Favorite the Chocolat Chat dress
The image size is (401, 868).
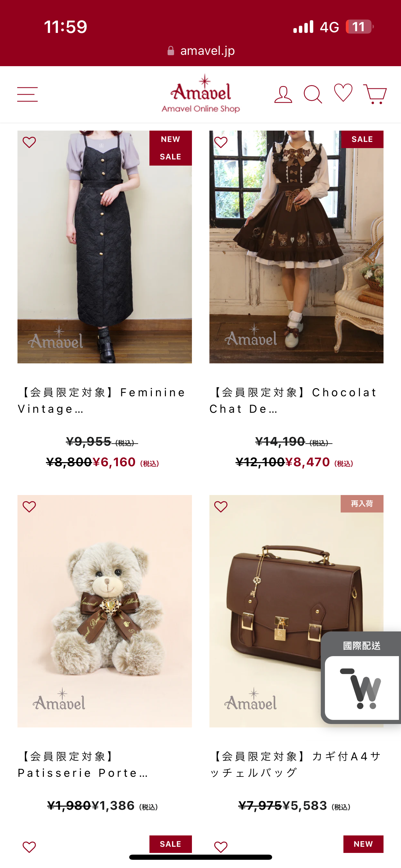[221, 142]
